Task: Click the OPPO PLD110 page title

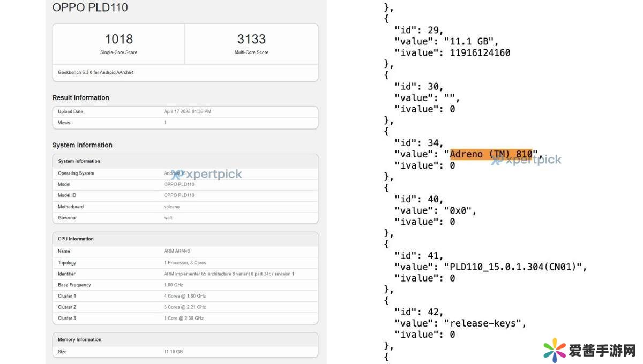Action: coord(90,7)
